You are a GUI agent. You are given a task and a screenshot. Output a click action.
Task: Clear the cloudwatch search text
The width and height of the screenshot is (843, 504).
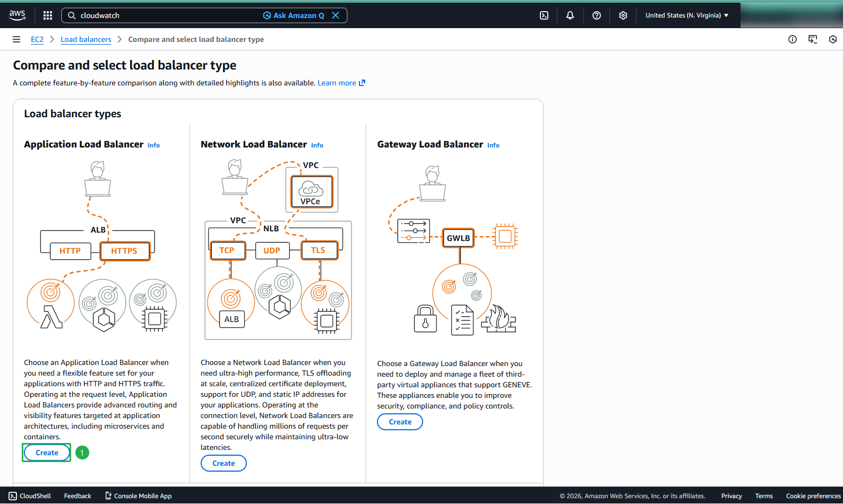click(x=336, y=15)
